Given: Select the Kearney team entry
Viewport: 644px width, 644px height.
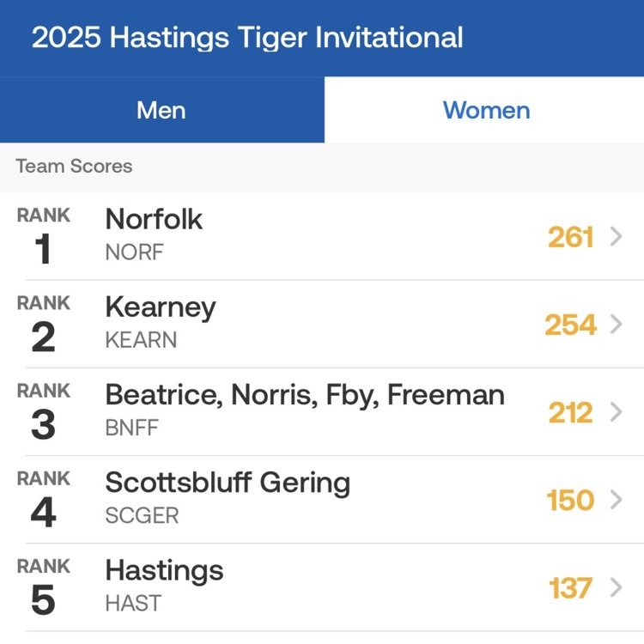Looking at the screenshot, I should point(161,307).
